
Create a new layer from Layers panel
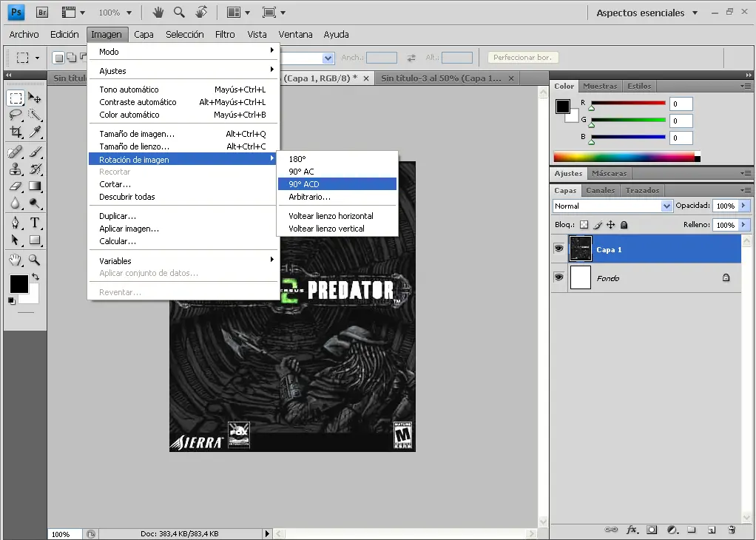712,530
